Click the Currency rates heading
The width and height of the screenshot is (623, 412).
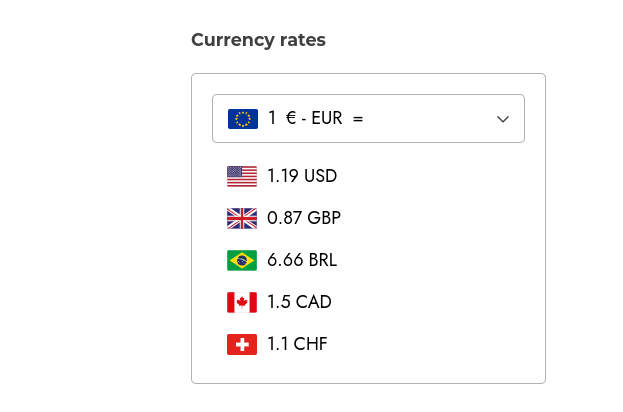[x=258, y=40]
